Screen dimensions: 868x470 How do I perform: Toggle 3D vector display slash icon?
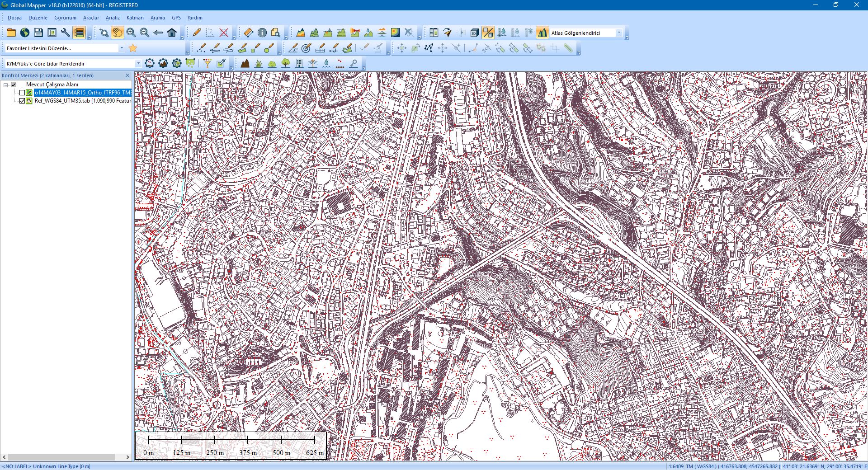coord(488,33)
